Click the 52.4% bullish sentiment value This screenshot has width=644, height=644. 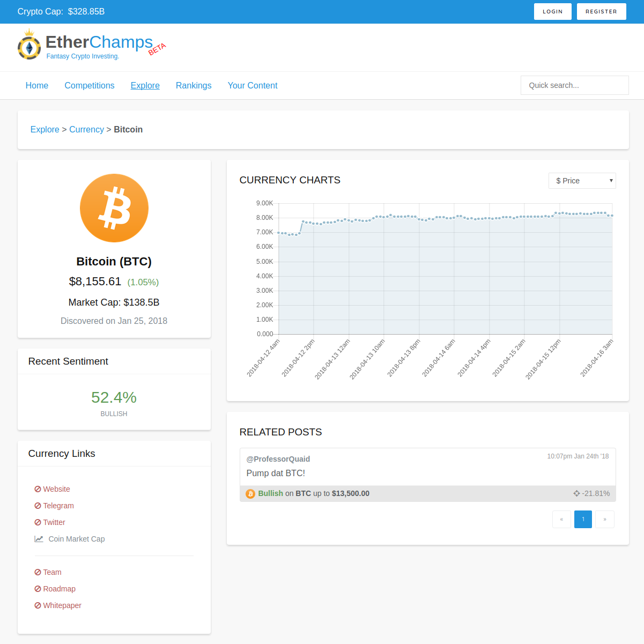[114, 397]
